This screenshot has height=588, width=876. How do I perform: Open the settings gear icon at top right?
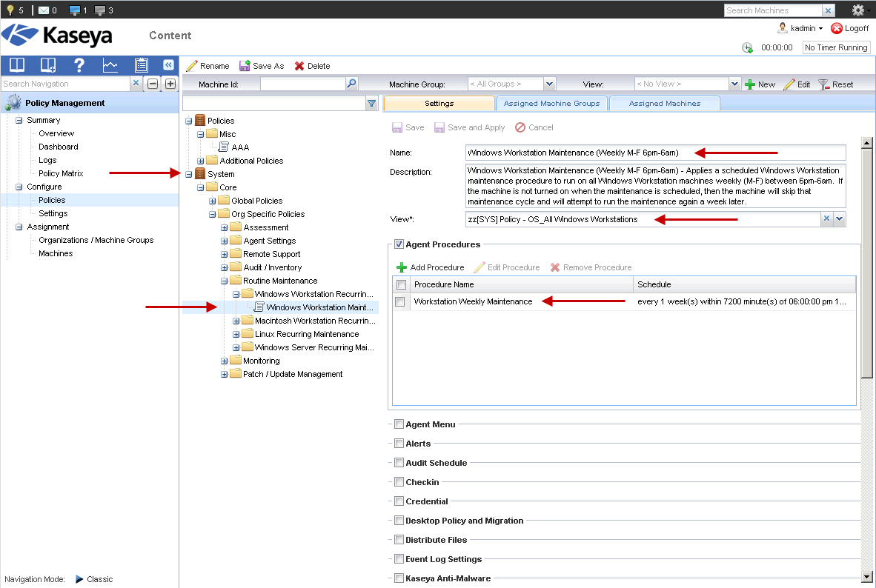(x=858, y=10)
